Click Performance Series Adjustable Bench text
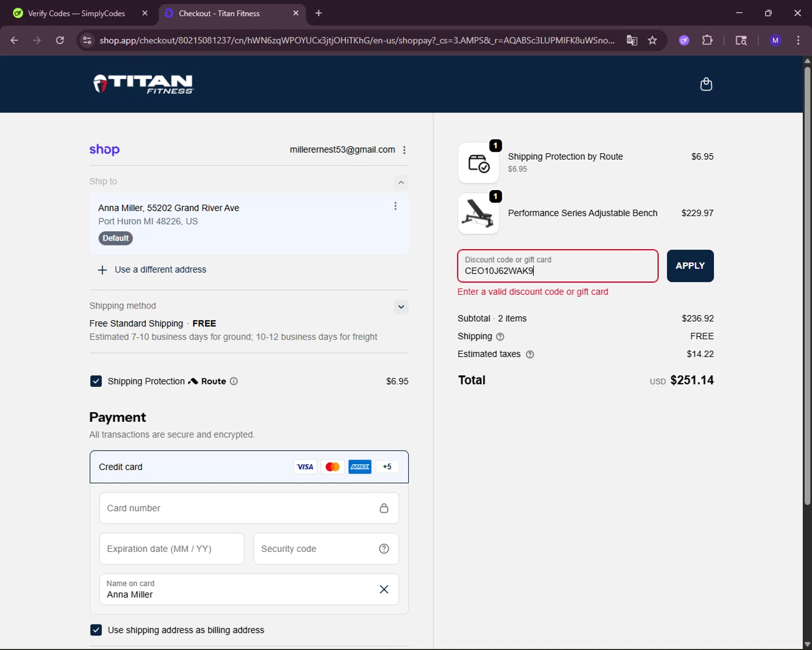 click(x=582, y=213)
